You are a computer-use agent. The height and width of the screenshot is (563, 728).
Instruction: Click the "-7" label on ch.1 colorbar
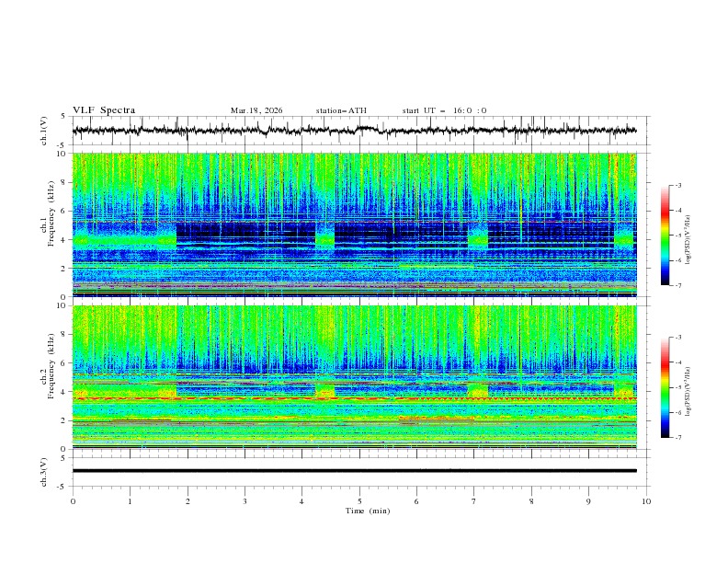click(678, 286)
